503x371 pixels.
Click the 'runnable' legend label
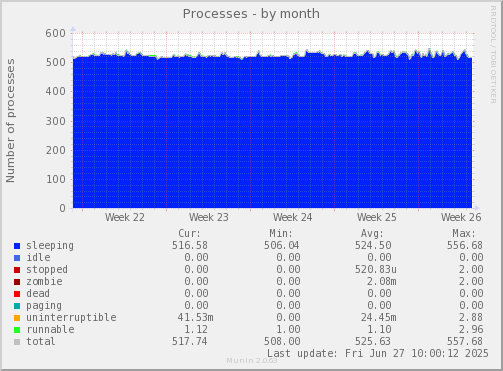click(50, 329)
